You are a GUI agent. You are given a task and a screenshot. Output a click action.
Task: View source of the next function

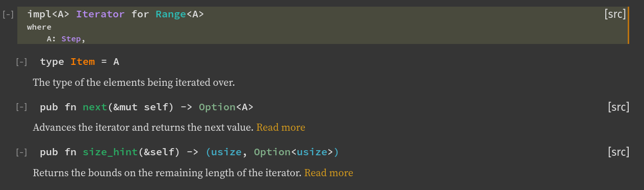coord(619,107)
